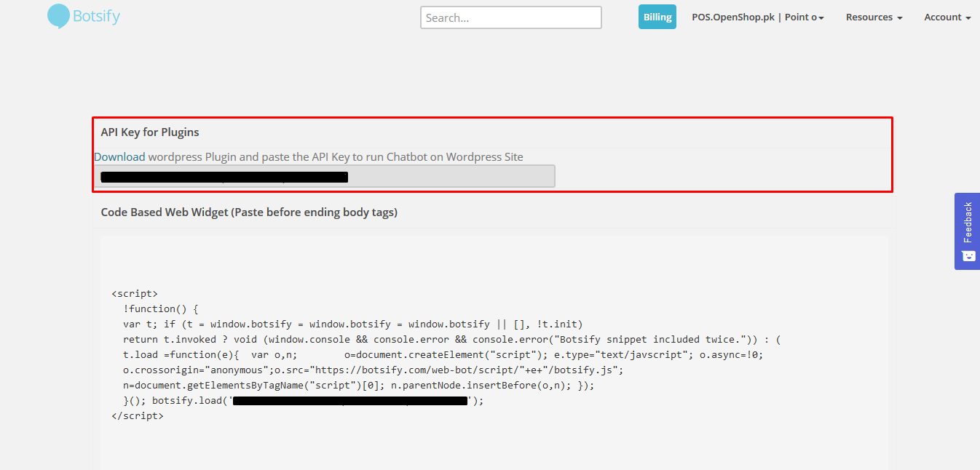The width and height of the screenshot is (980, 470).
Task: Follow the Download WordPress plugin link
Action: tap(119, 156)
